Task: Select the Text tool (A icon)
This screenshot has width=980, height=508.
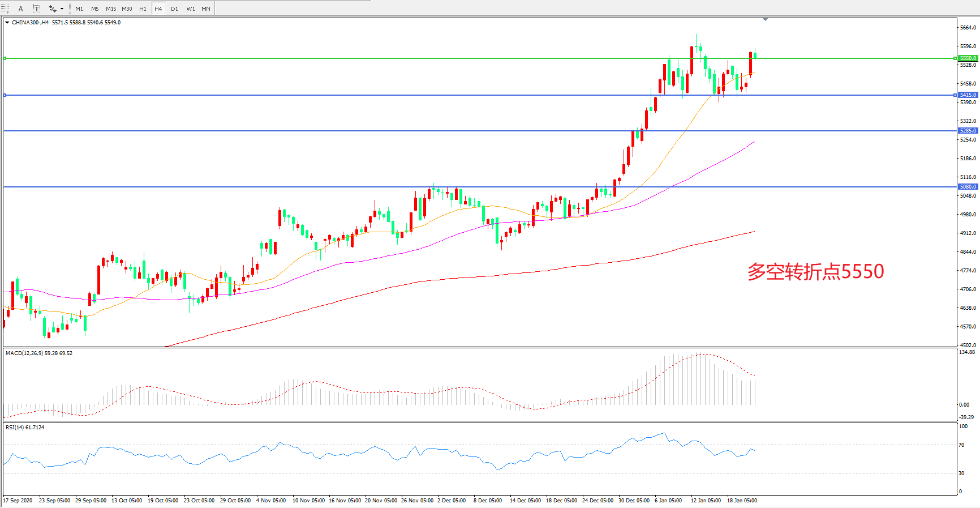Action: coord(21,8)
